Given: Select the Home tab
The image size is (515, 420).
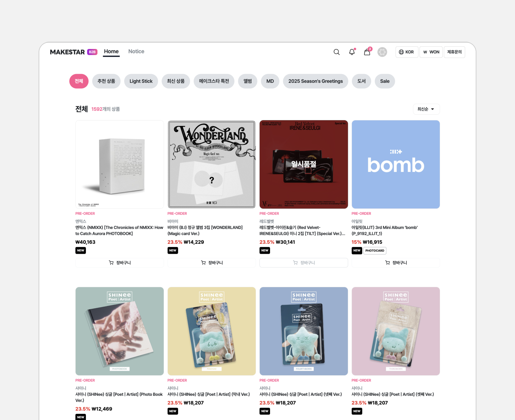Looking at the screenshot, I should [111, 52].
